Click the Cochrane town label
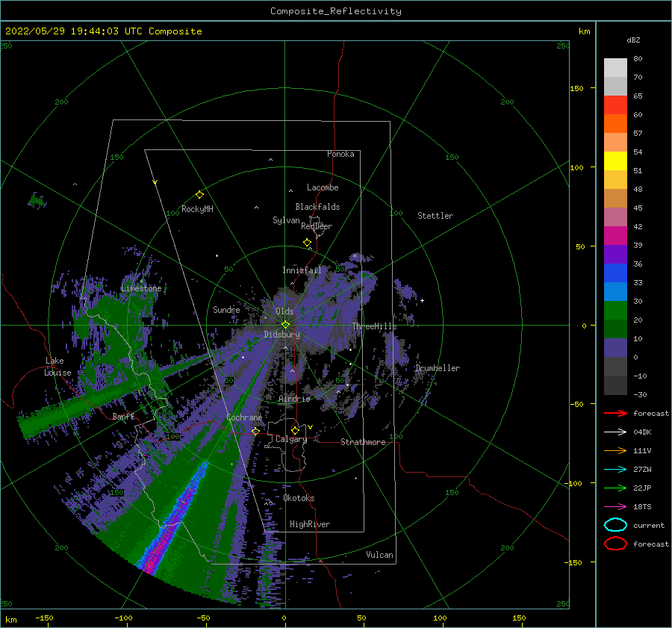 [x=244, y=417]
